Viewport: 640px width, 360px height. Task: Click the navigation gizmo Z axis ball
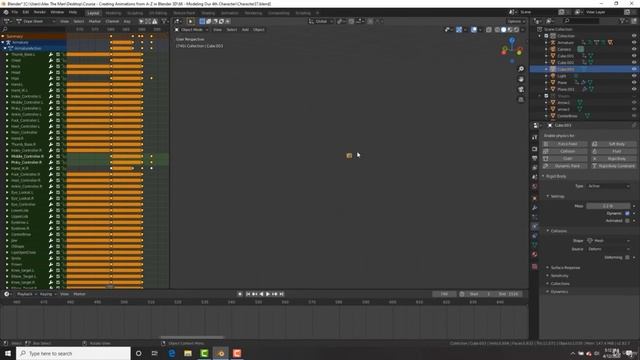point(512,40)
